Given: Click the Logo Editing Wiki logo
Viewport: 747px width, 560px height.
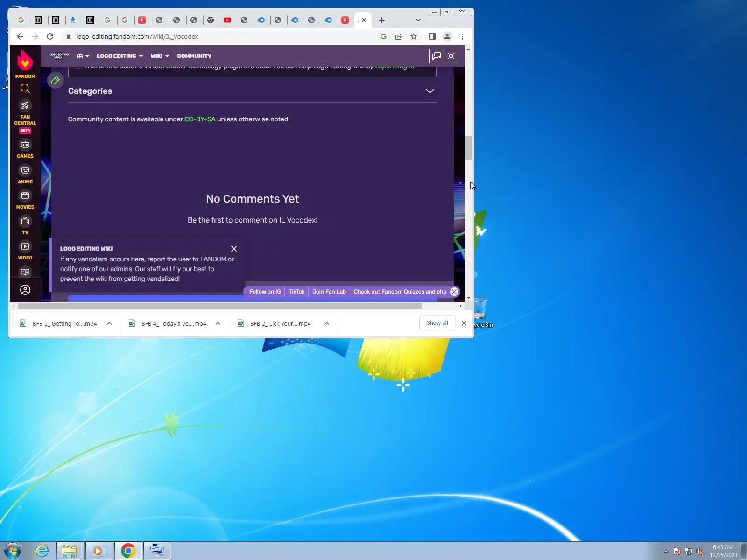Looking at the screenshot, I should click(x=59, y=56).
